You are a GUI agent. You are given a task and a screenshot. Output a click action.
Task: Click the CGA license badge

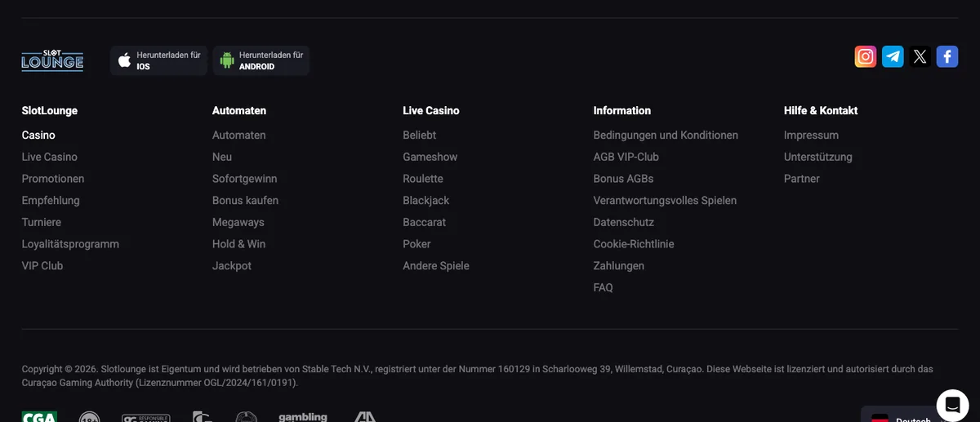click(x=39, y=416)
